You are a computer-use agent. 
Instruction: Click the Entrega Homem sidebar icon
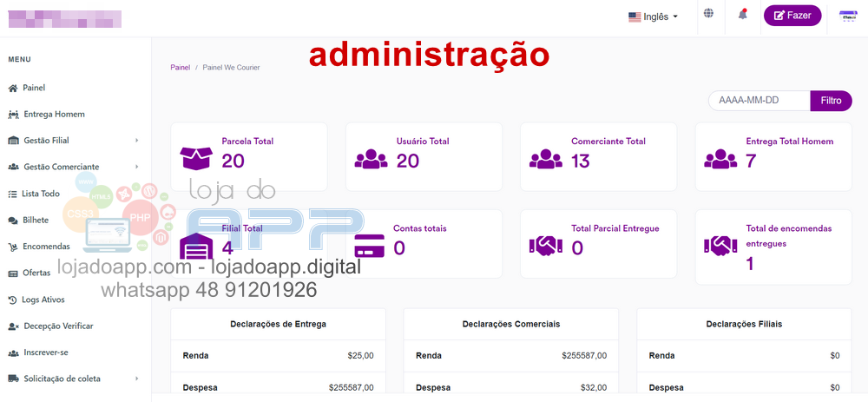tap(13, 115)
